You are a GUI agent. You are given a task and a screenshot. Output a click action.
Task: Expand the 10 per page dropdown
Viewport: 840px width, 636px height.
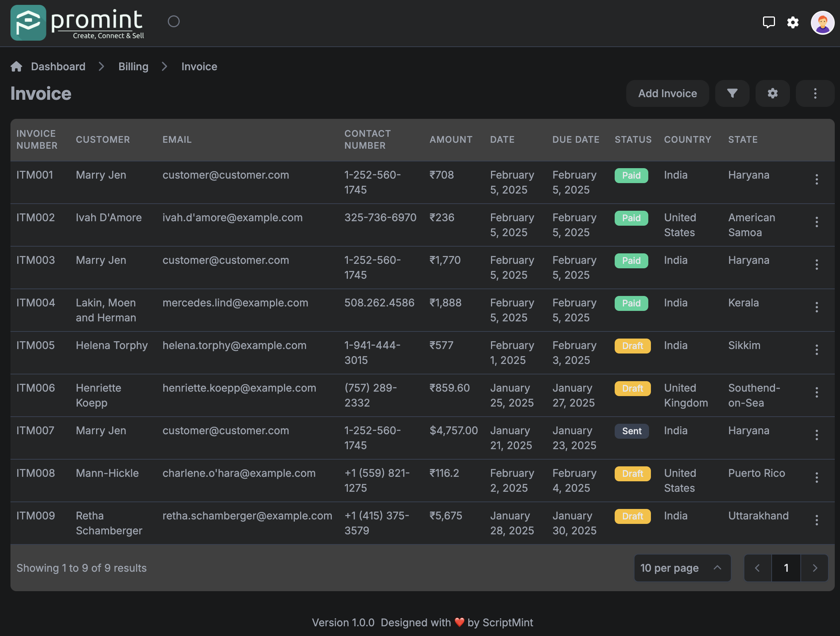tap(682, 568)
